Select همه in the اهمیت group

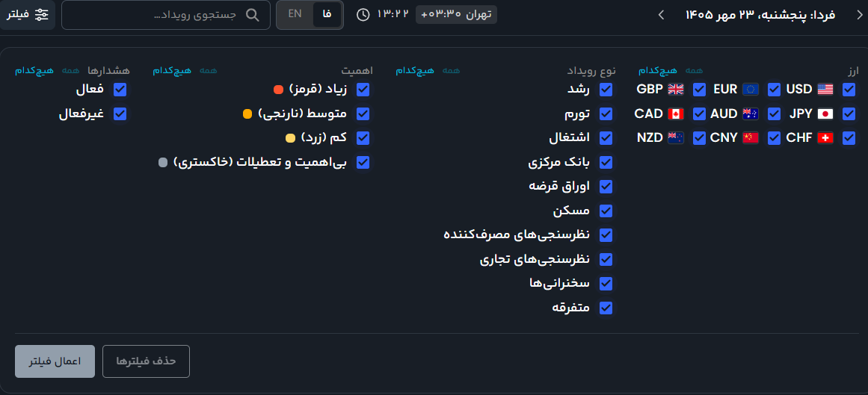(x=208, y=70)
